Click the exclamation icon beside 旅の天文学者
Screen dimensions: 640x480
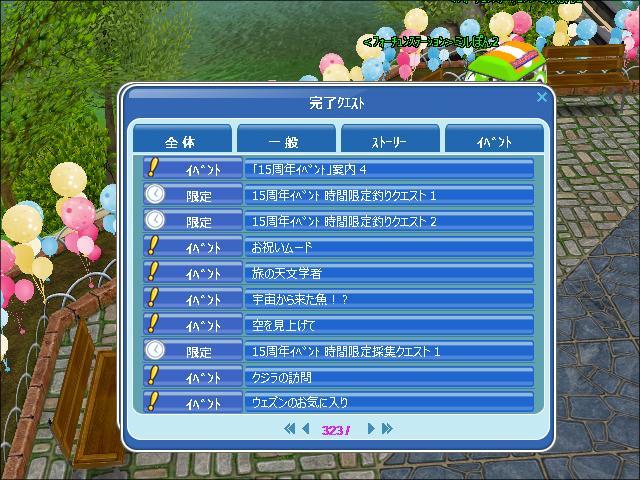pyautogui.click(x=153, y=271)
